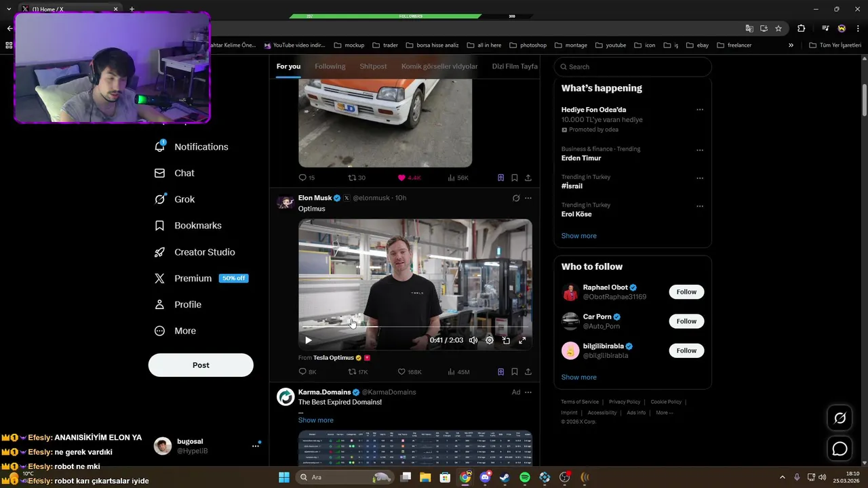
Task: Open options for #İsrail trend
Action: [x=700, y=178]
